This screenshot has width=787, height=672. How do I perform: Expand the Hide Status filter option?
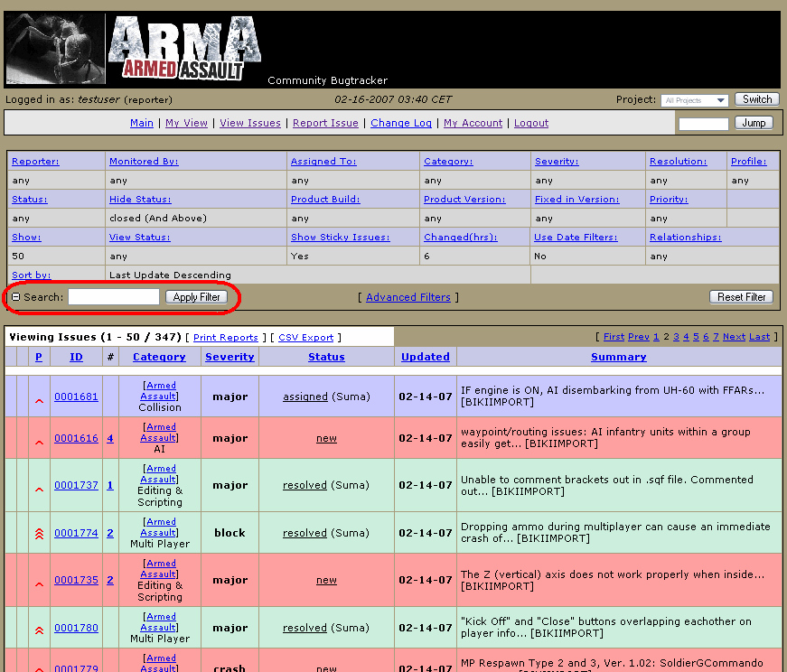tap(139, 200)
